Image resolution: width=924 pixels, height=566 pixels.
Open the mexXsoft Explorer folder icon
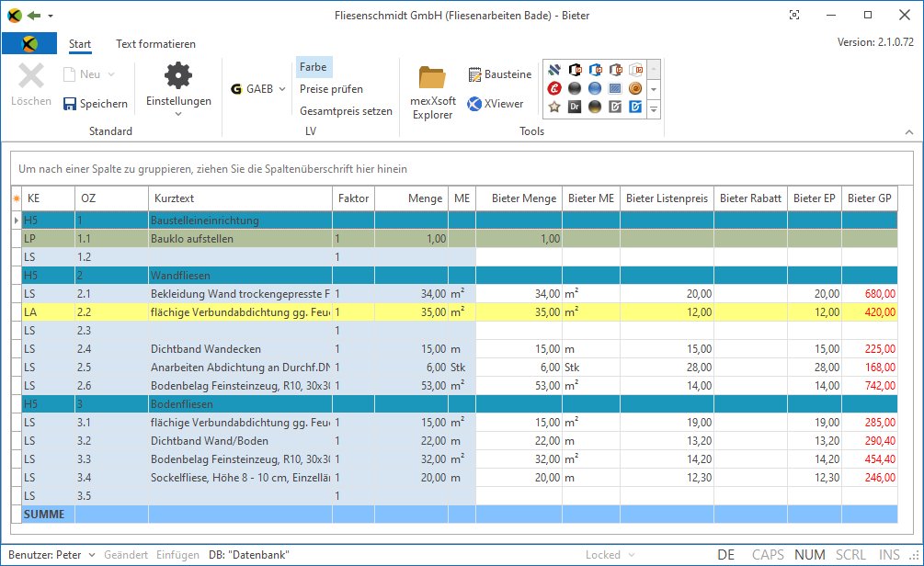point(432,78)
